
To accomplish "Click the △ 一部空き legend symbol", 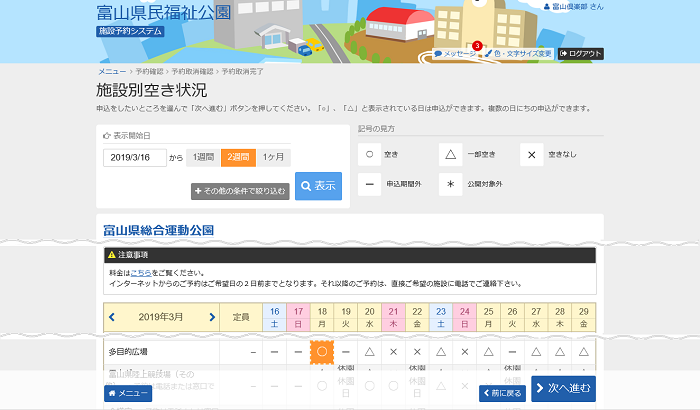I will (450, 155).
